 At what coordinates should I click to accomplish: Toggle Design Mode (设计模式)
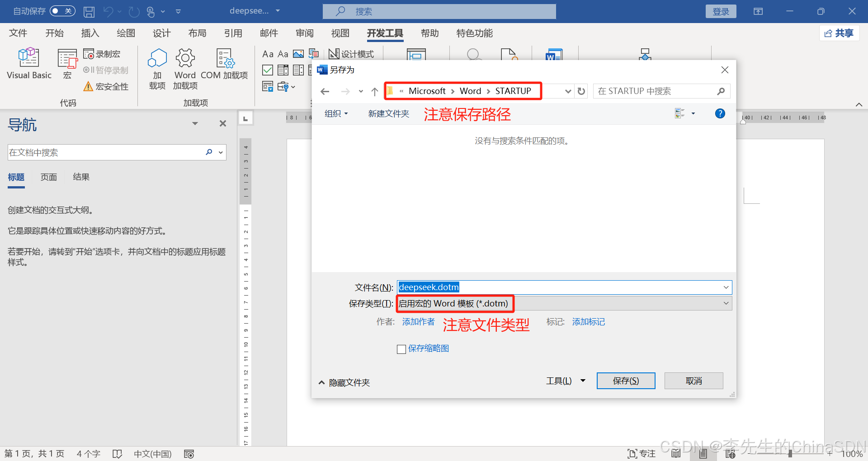tap(351, 54)
